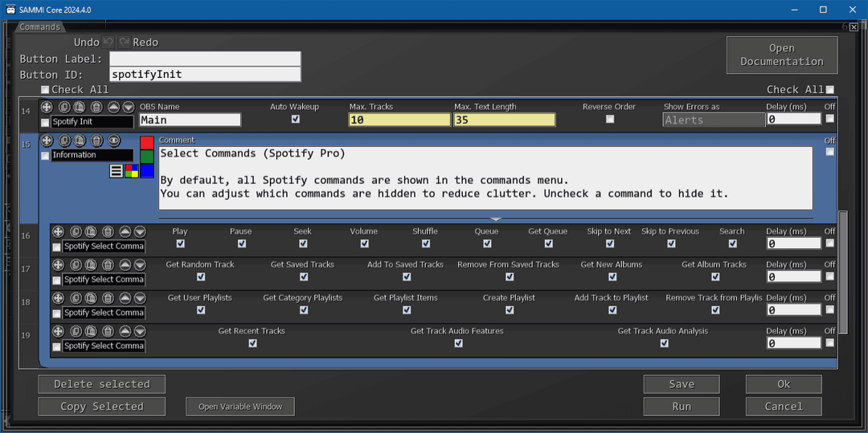Click the Open Documentation button
The image size is (868, 433).
coord(782,55)
